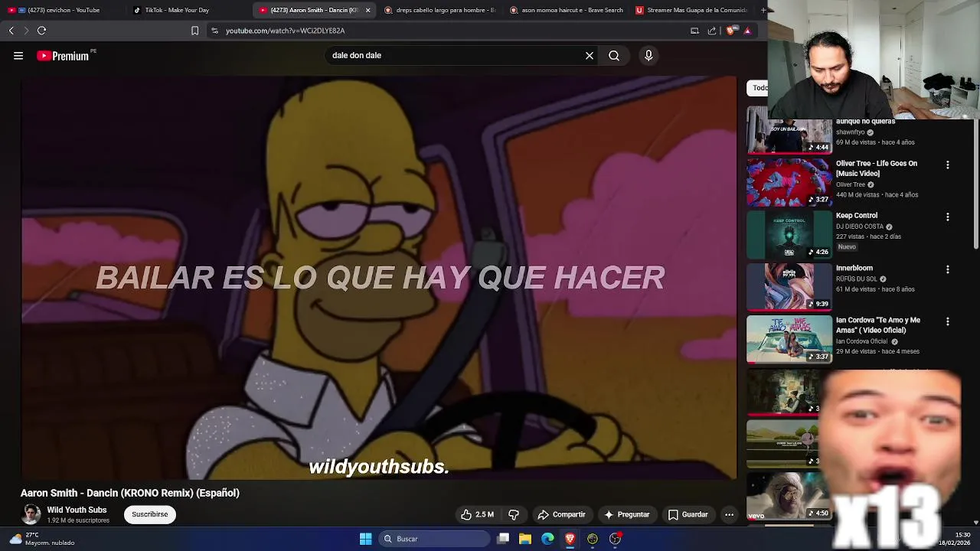This screenshot has height=551, width=980.
Task: Open Ian Cordova Te Amo thumbnail
Action: click(x=789, y=339)
